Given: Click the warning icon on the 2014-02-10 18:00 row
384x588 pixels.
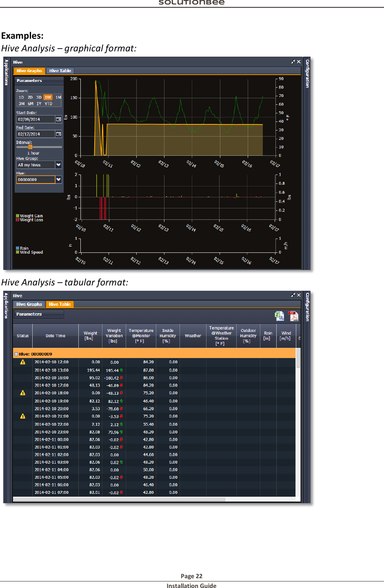Looking at the screenshot, I should pos(22,393).
